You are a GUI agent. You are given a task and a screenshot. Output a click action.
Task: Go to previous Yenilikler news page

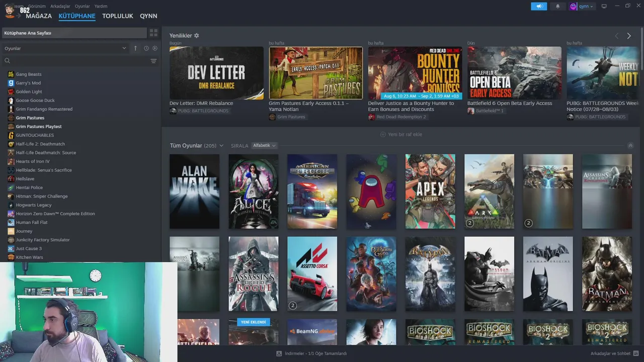coord(617,36)
